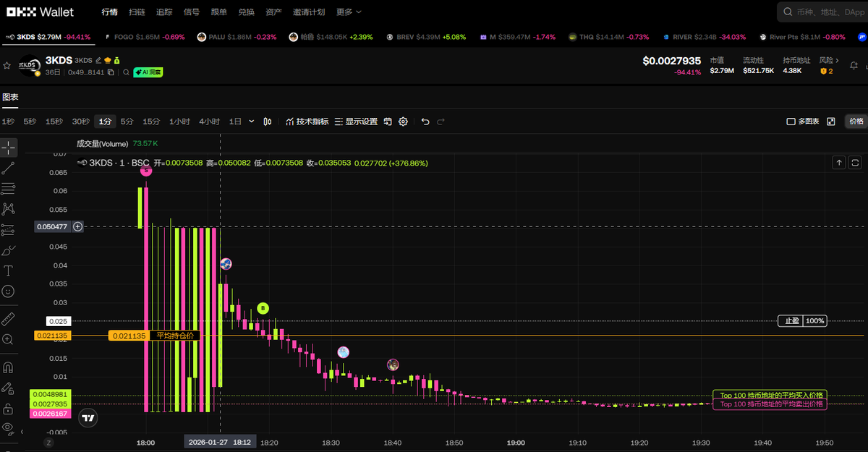Select the ruler measure tool
Screen dimensions: 868x452
pos(9,318)
